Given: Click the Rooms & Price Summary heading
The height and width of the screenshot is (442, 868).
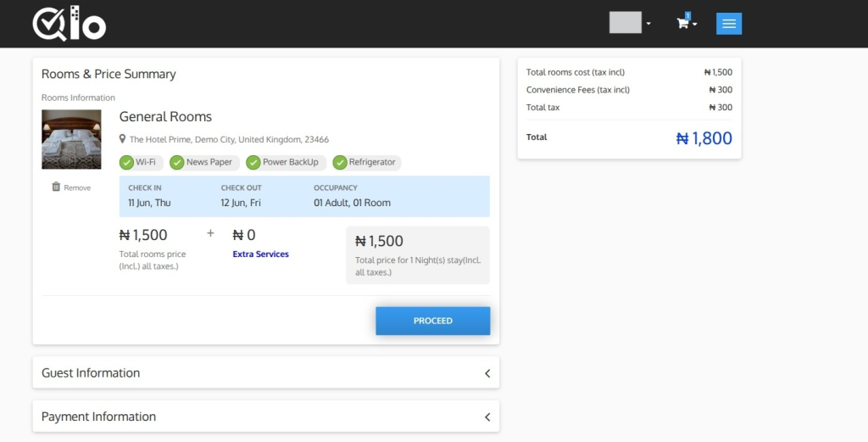Looking at the screenshot, I should [x=108, y=74].
